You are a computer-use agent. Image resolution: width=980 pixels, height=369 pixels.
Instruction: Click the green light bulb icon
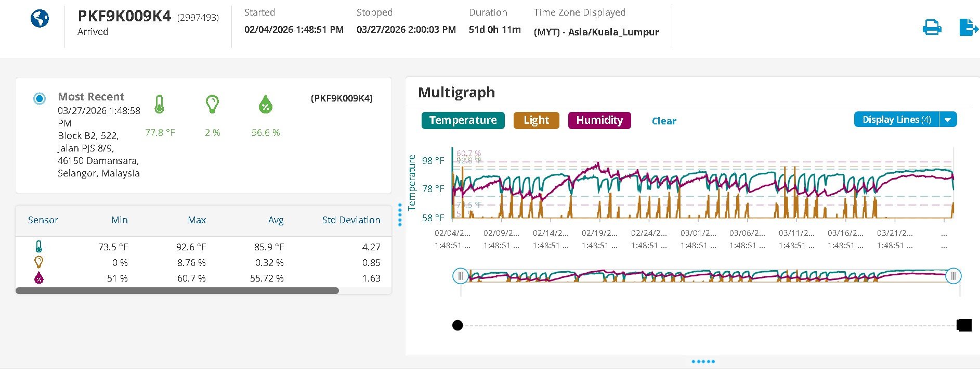pyautogui.click(x=212, y=104)
